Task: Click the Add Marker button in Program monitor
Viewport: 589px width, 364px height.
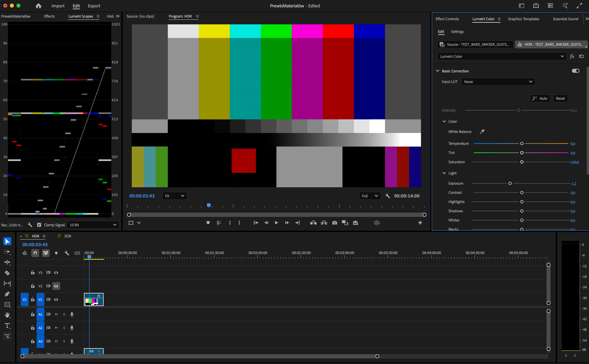Action: pyautogui.click(x=208, y=223)
